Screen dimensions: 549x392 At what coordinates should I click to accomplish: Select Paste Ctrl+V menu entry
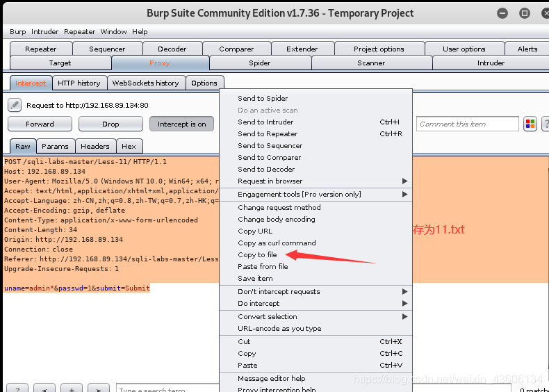pos(316,366)
